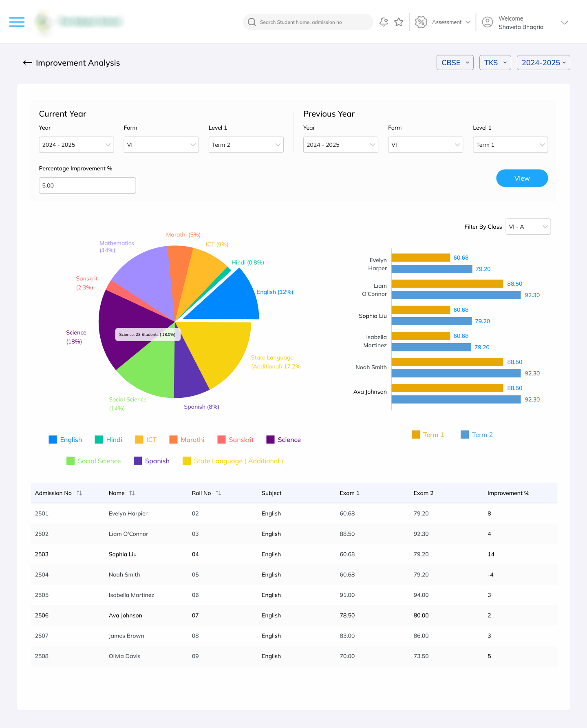Click the favorites star icon

[399, 22]
